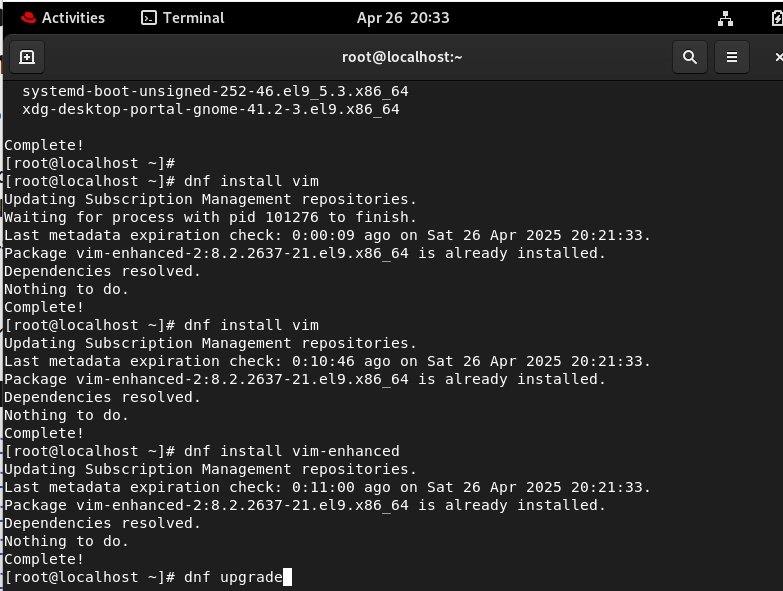783x591 pixels.
Task: Close the terminal window
Action: coord(778,57)
